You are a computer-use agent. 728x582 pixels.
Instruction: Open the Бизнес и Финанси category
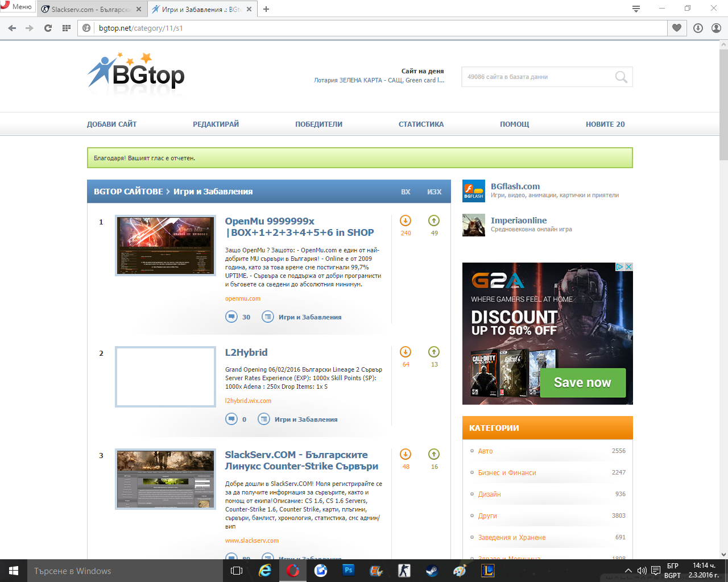point(507,472)
